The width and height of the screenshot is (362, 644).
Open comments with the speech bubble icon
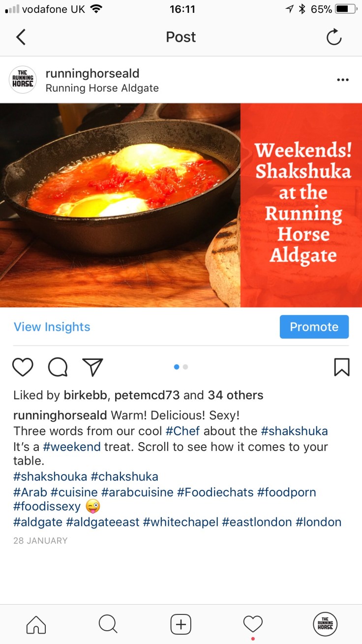[58, 367]
